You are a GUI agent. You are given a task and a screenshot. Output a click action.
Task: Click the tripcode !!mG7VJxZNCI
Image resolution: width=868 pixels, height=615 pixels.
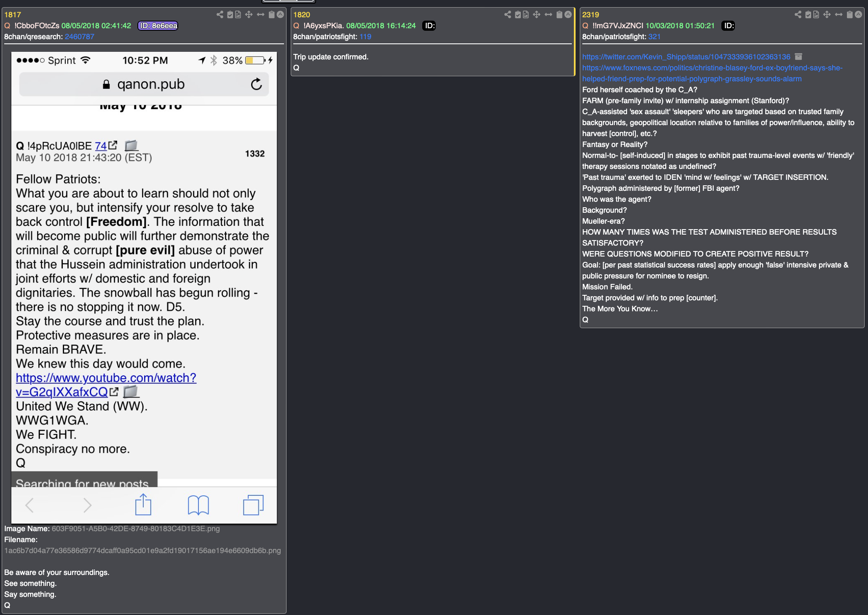click(x=618, y=26)
